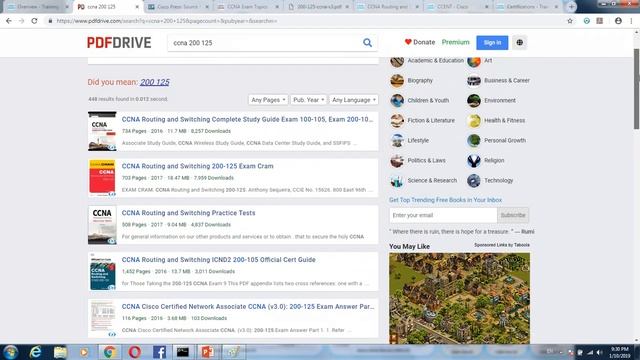Select the Biography category icon
Viewport: 640px width, 360px height.
[x=397, y=80]
